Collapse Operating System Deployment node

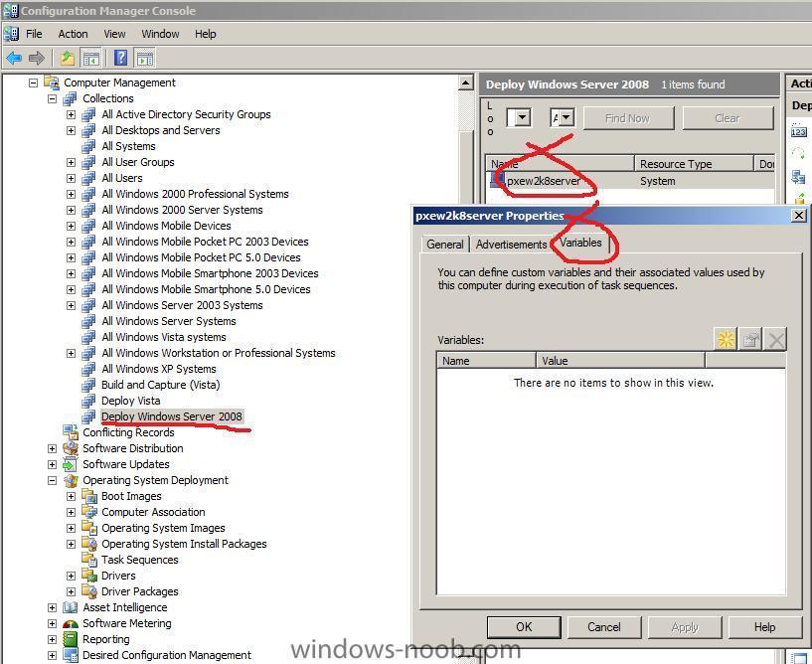point(52,480)
